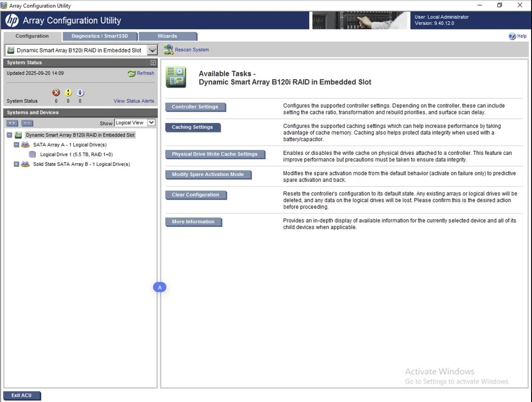The image size is (532, 402).
Task: Expand all tree nodes with ++ button
Action: [12, 124]
